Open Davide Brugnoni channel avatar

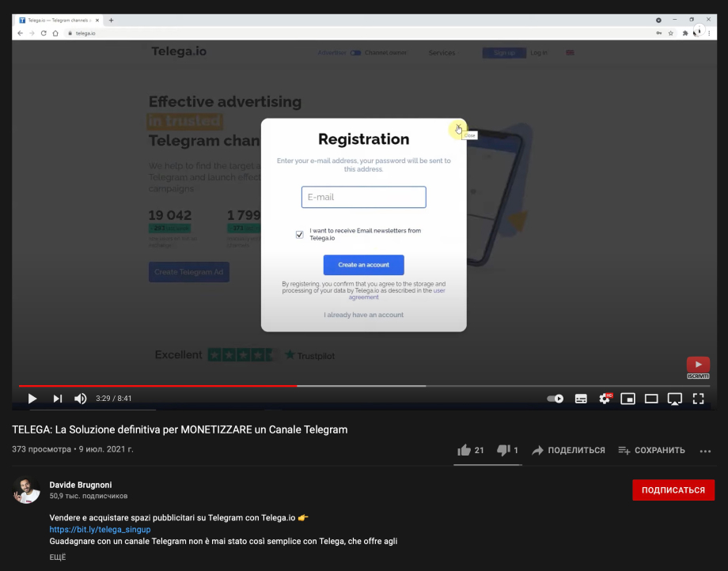click(x=26, y=490)
